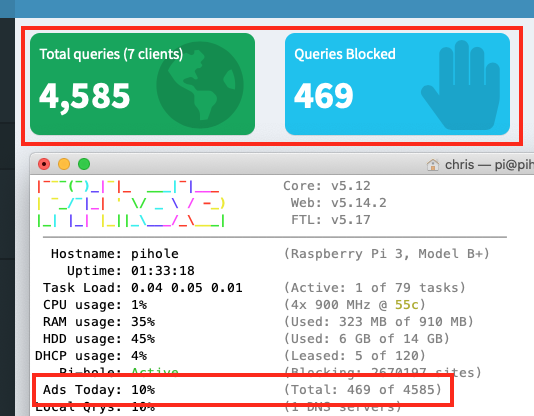This screenshot has width=534, height=416.
Task: Click the Ads Today: 10% line
Action: point(99,390)
